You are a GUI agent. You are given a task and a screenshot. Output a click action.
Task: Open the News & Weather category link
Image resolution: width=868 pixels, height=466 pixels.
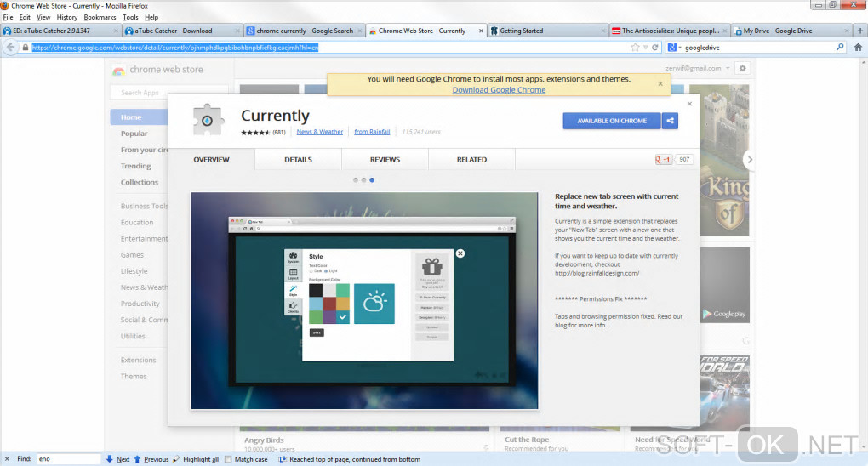(319, 132)
